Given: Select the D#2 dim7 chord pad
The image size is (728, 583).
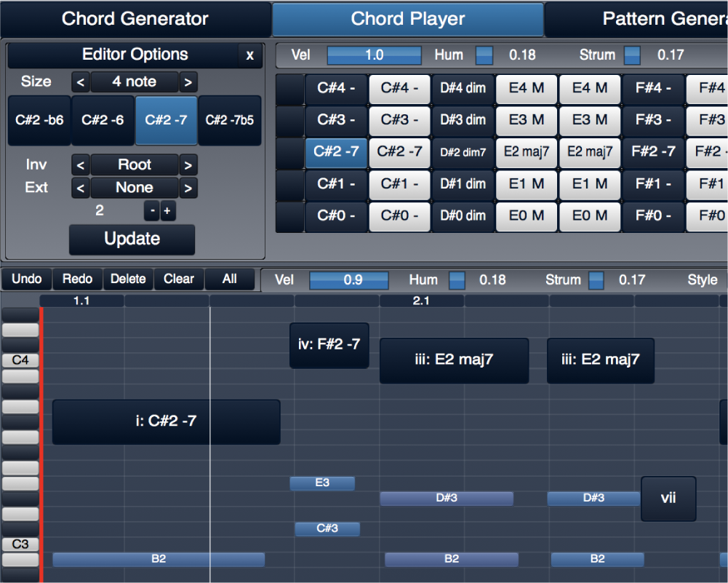Looking at the screenshot, I should click(x=463, y=152).
